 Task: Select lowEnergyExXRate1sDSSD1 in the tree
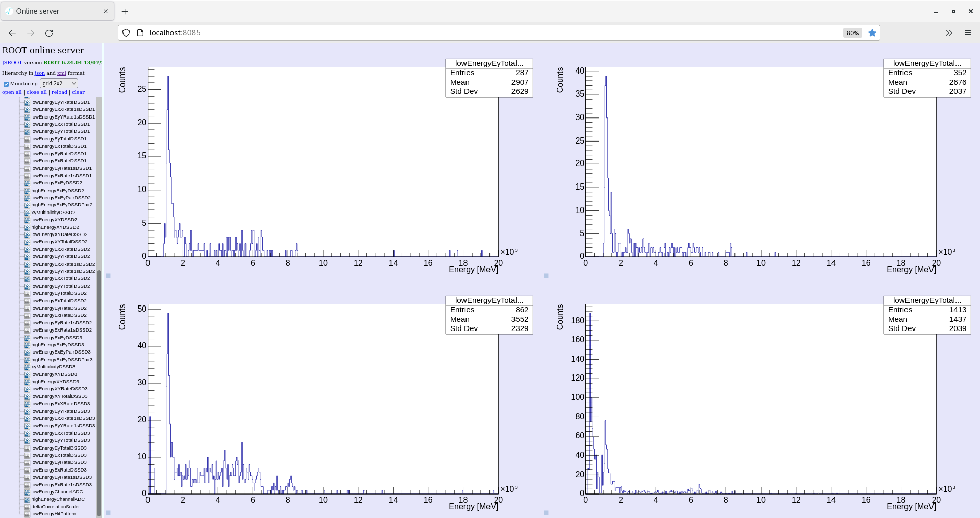click(63, 109)
